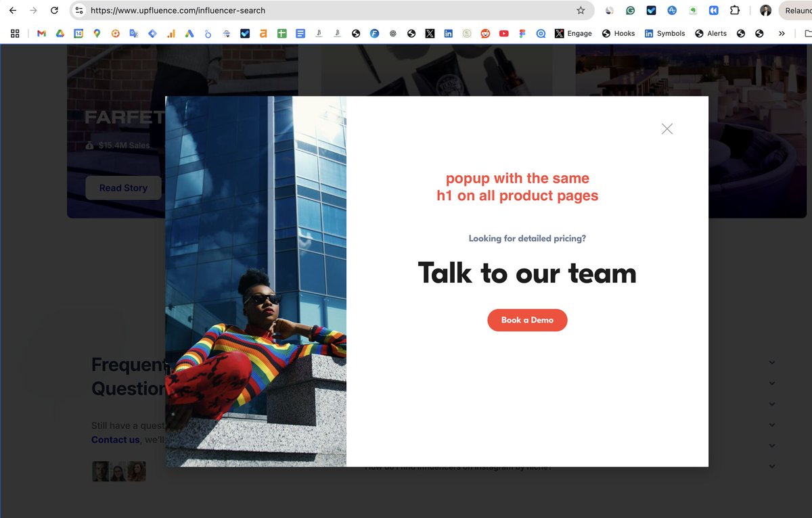Open the Google Drive bookmark

(60, 33)
